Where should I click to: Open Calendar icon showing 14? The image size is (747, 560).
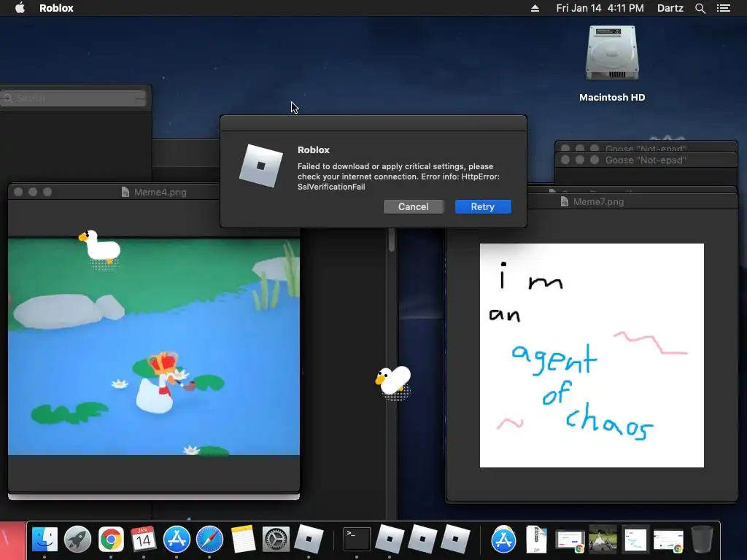click(144, 540)
